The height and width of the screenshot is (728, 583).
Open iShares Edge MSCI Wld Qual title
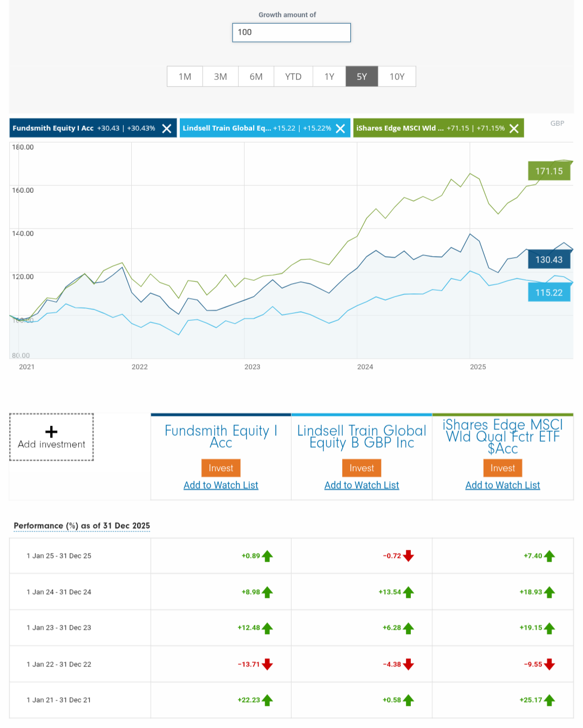pos(503,437)
